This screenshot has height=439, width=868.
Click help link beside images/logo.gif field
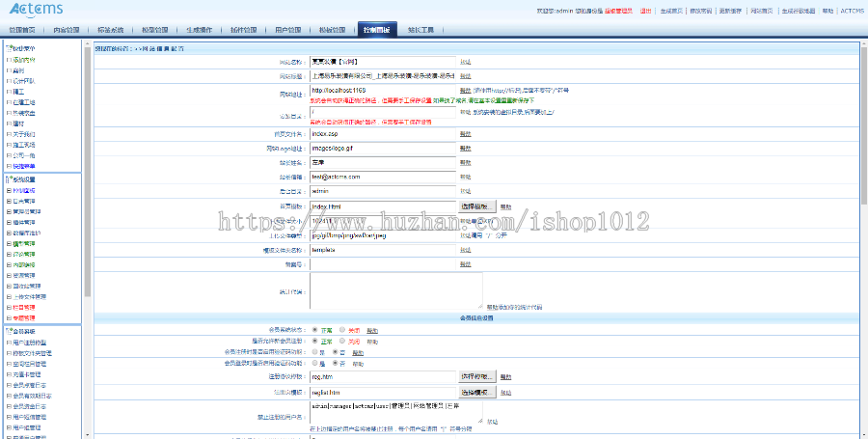coord(465,149)
